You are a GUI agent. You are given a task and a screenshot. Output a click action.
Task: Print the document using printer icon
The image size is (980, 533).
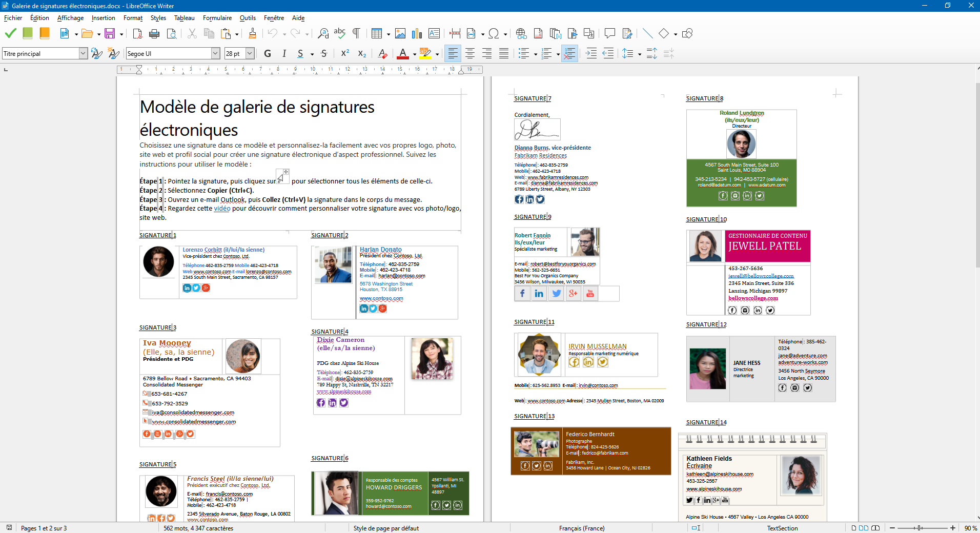[154, 34]
